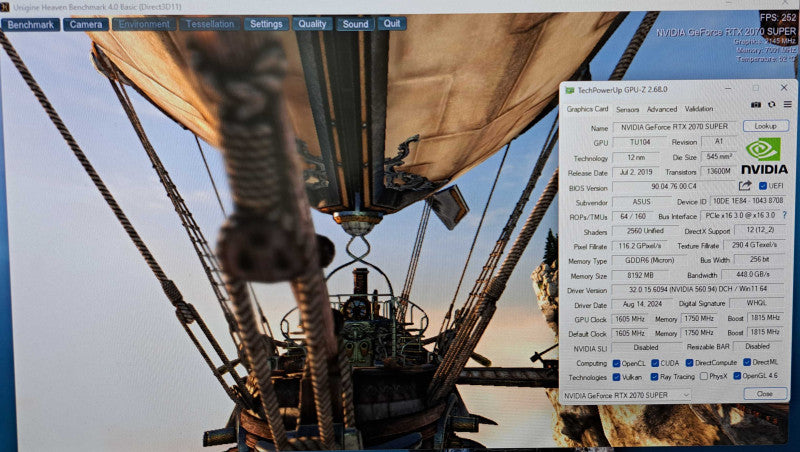Click the FPS counter in Heaven
This screenshot has width=800, height=452.
[778, 17]
